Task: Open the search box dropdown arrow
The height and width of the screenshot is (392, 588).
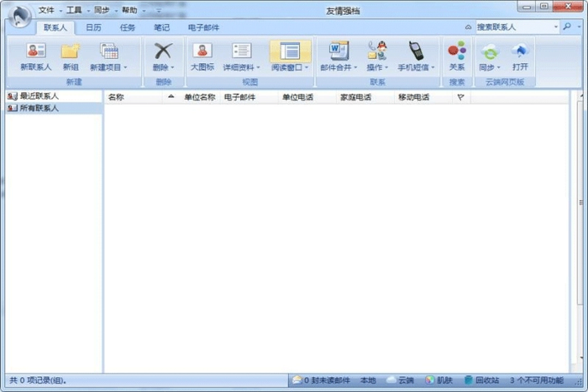Action: 556,26
